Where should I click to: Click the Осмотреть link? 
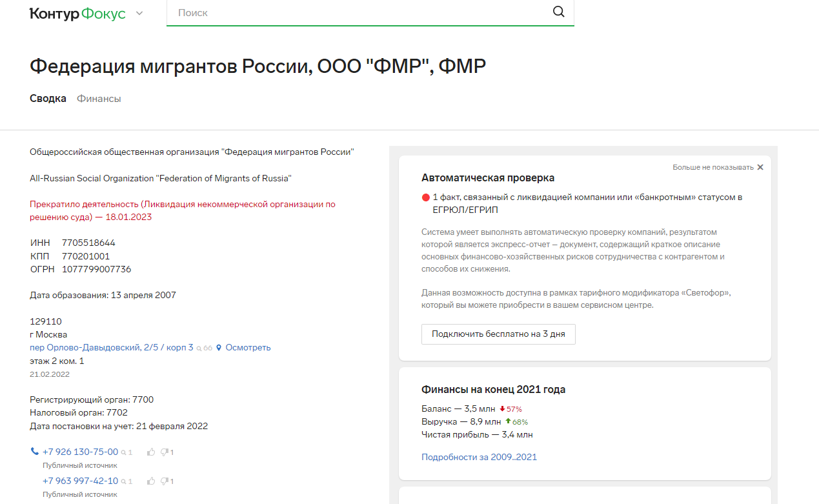pyautogui.click(x=248, y=347)
